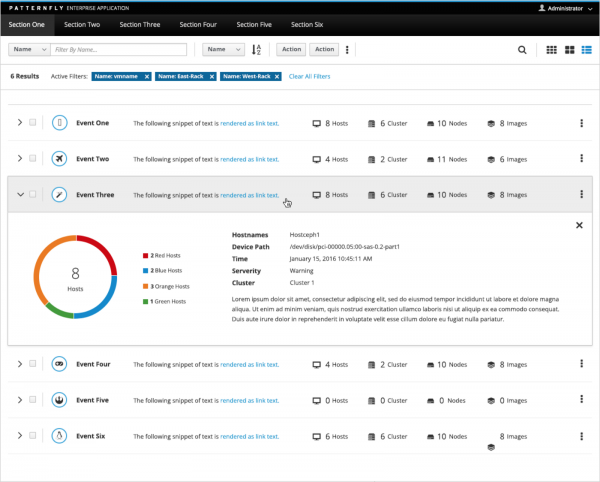Check the Event One checkbox
Screen dimensions: 600x482
click(x=33, y=123)
